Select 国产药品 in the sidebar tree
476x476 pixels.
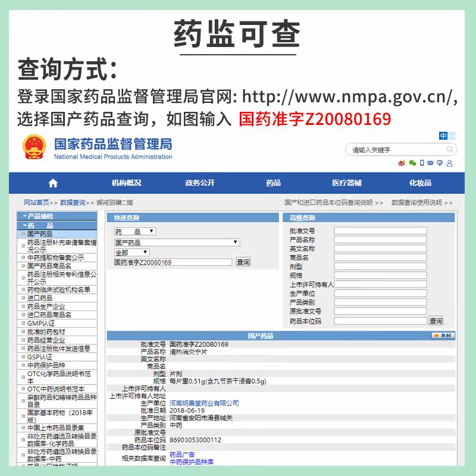(x=57, y=234)
